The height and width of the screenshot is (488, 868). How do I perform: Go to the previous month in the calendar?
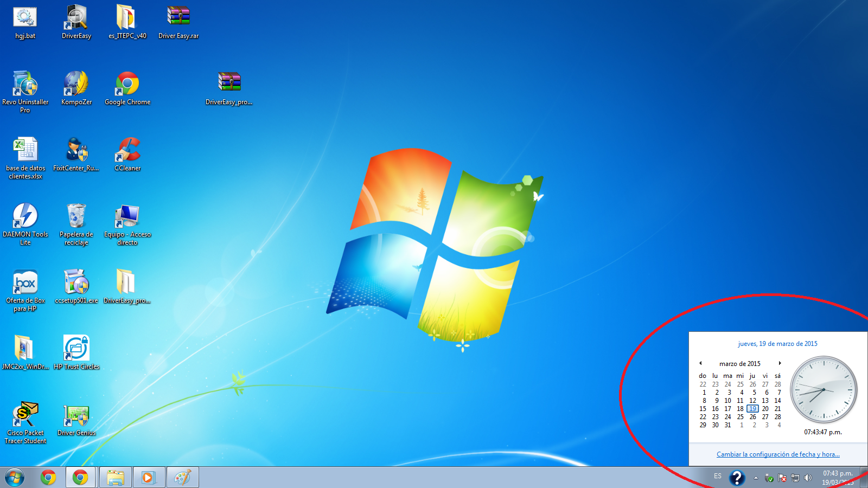[x=700, y=363]
